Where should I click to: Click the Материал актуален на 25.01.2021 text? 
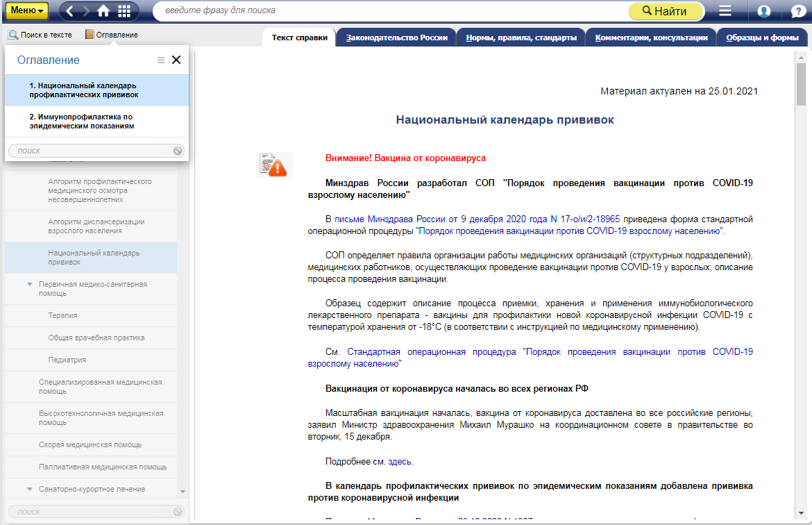point(679,91)
